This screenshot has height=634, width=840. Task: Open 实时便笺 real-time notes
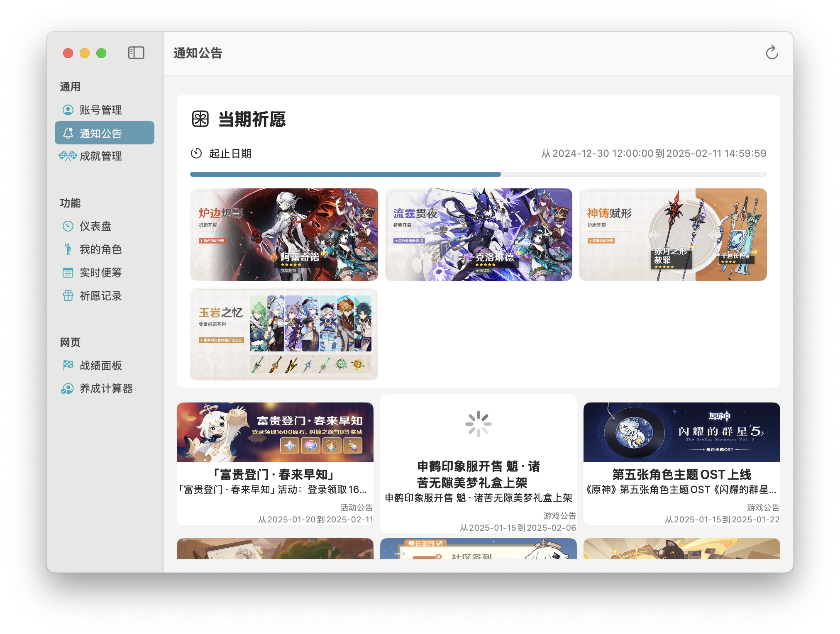pyautogui.click(x=100, y=273)
